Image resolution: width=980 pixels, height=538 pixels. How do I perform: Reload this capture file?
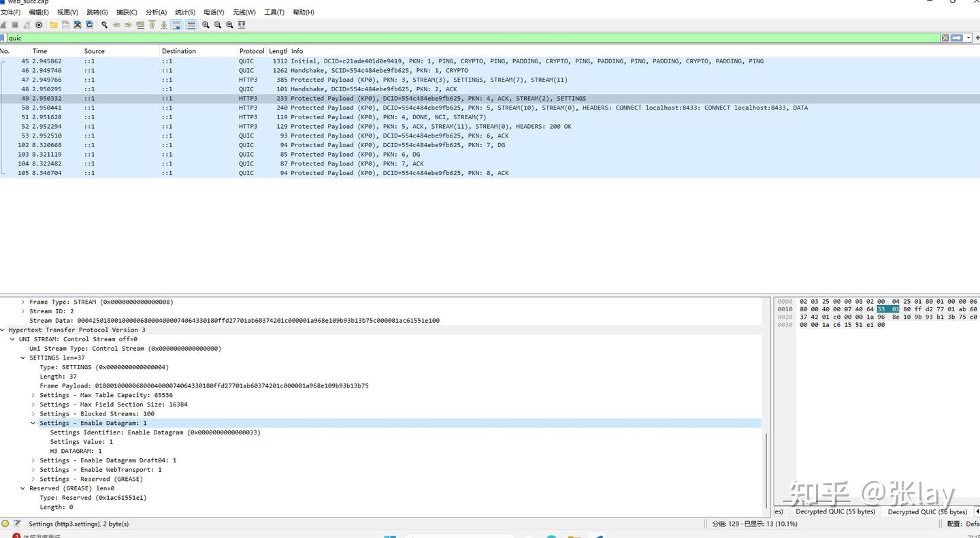click(x=89, y=25)
